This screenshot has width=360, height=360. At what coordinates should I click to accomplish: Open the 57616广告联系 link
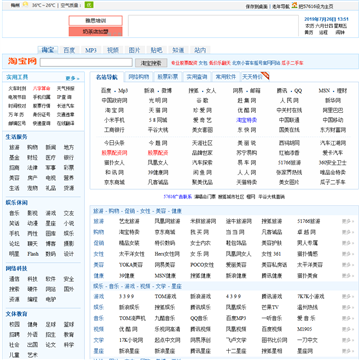click(178, 197)
